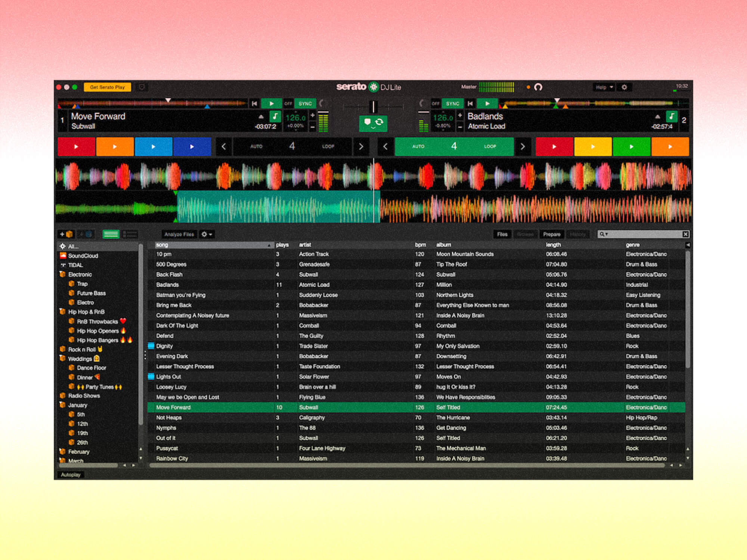Play deck 2 track Badlands
747x560 pixels.
pos(487,103)
